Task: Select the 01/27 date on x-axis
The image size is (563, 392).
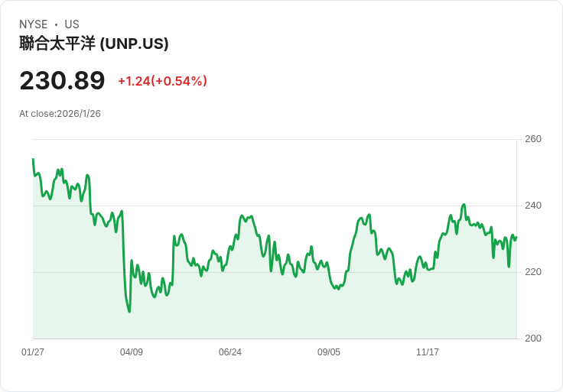Action: click(33, 352)
